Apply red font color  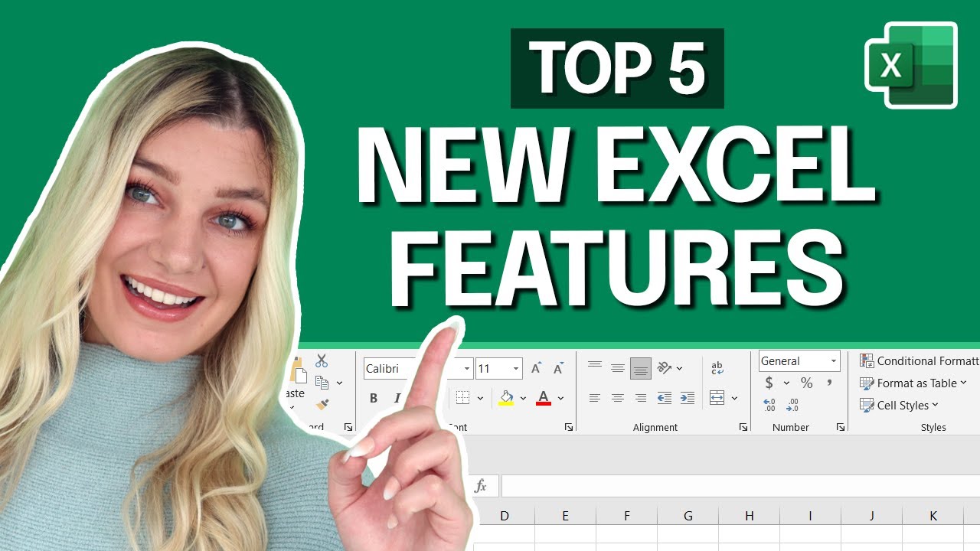tap(544, 398)
